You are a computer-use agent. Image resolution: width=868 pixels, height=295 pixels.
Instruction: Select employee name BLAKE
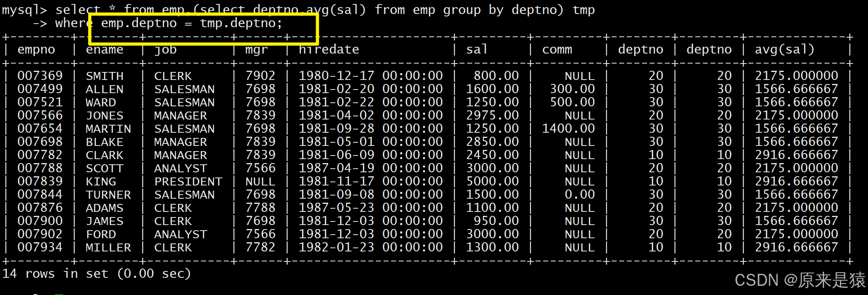tap(104, 142)
